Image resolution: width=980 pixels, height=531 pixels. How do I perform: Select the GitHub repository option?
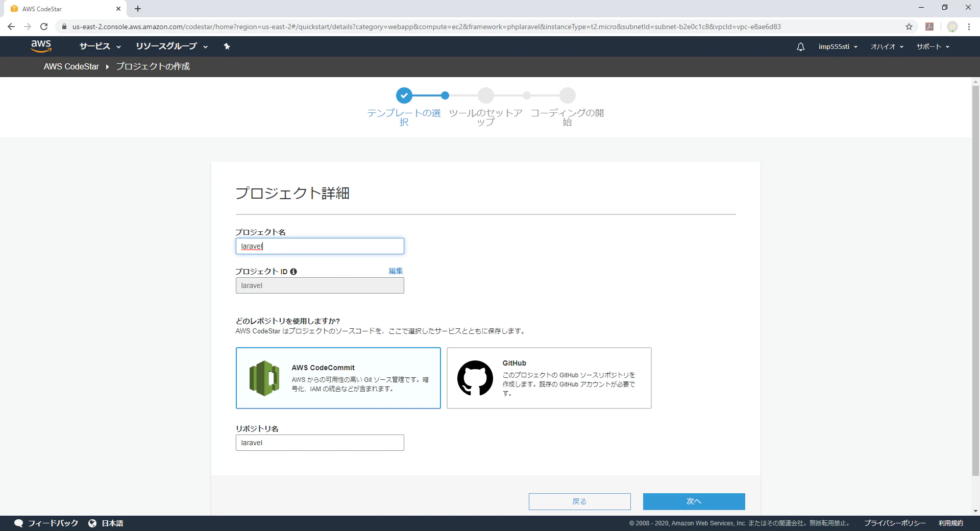(x=549, y=378)
